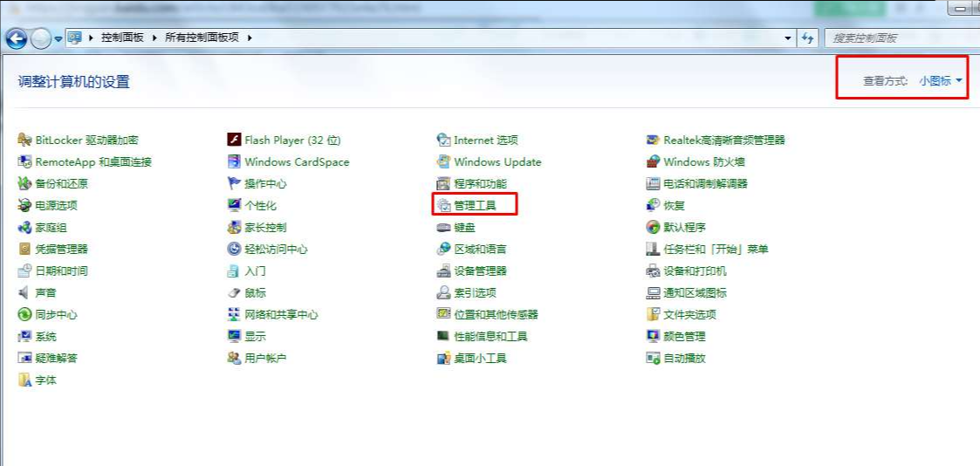Click the Windows CardSpace icon
Viewport: 980px width, 466px height.
pos(235,161)
